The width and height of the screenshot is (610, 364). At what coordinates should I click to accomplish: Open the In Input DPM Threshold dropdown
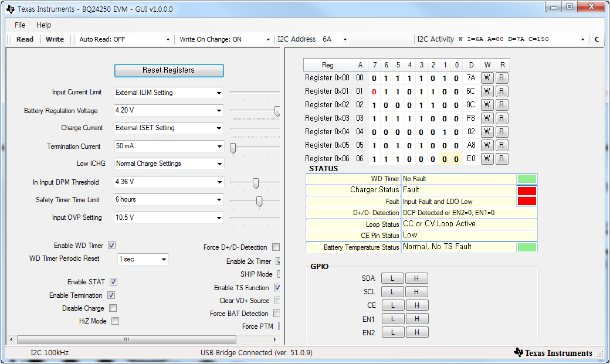(x=169, y=182)
